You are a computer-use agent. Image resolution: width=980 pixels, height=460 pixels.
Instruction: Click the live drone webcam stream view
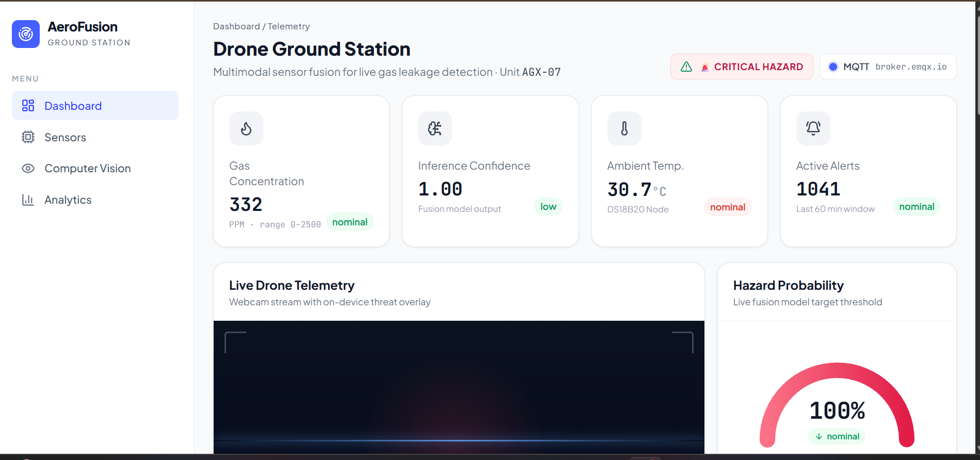click(x=459, y=387)
